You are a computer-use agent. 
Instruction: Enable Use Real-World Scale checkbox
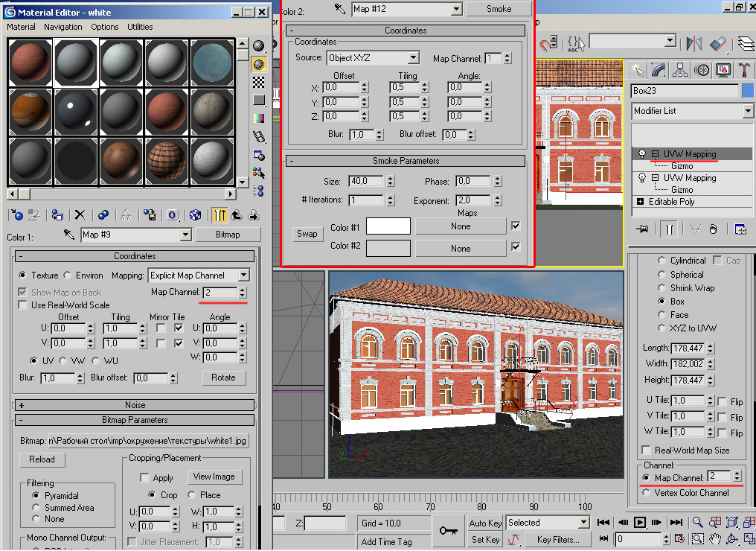pyautogui.click(x=23, y=305)
